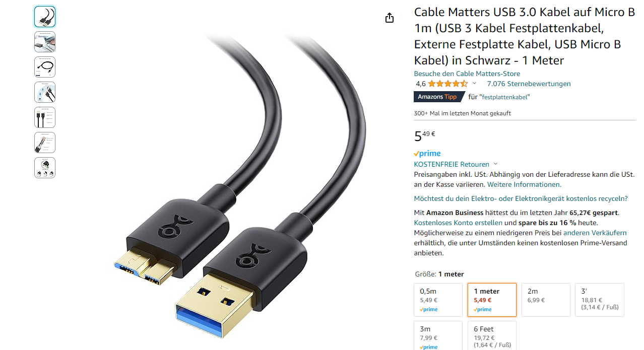View the third thumbnail showing coiled cable
This screenshot has height=350, width=644.
45,67
